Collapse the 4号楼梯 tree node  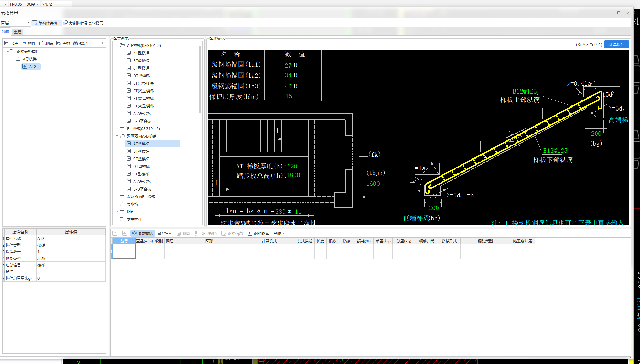[x=14, y=59]
